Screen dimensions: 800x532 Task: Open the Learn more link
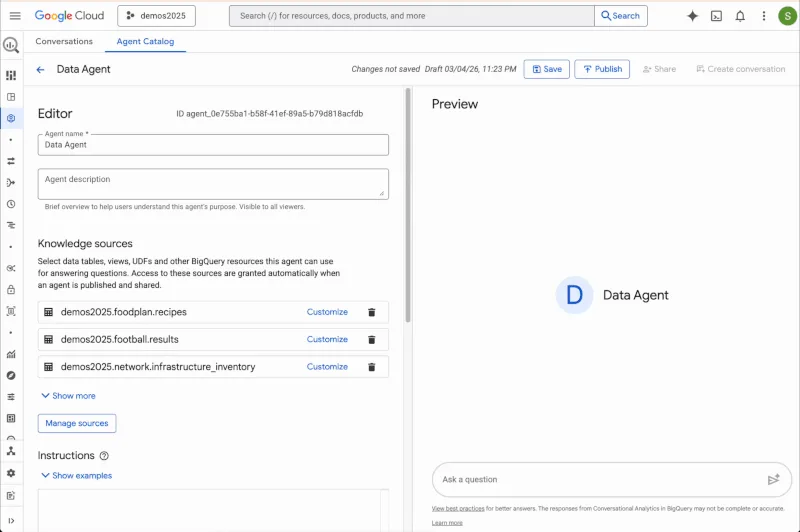(x=447, y=523)
